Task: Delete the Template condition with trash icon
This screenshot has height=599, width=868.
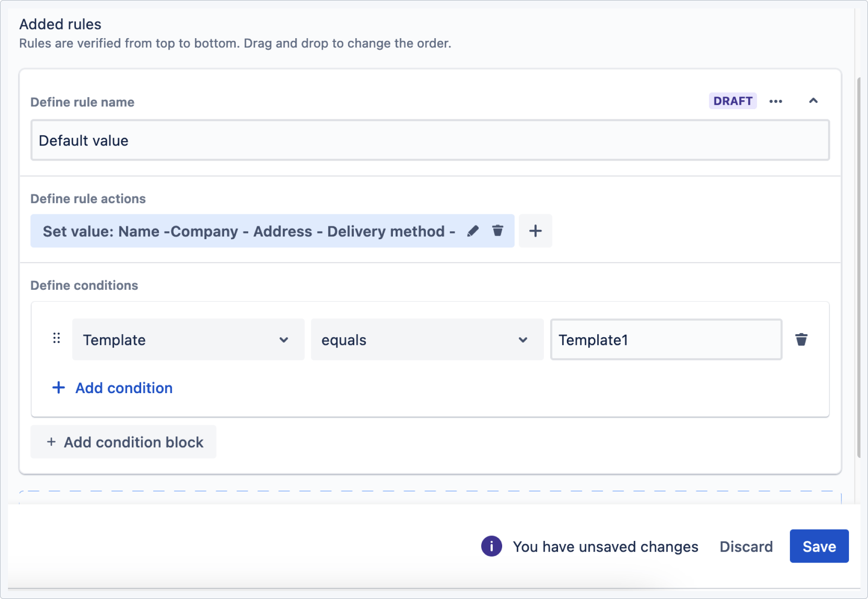Action: click(801, 340)
